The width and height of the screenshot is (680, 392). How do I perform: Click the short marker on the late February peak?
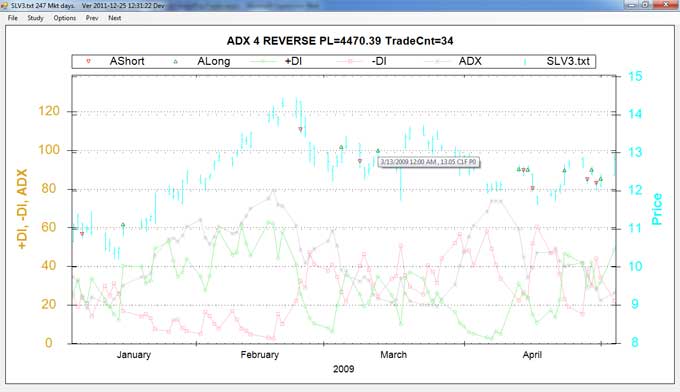[300, 129]
